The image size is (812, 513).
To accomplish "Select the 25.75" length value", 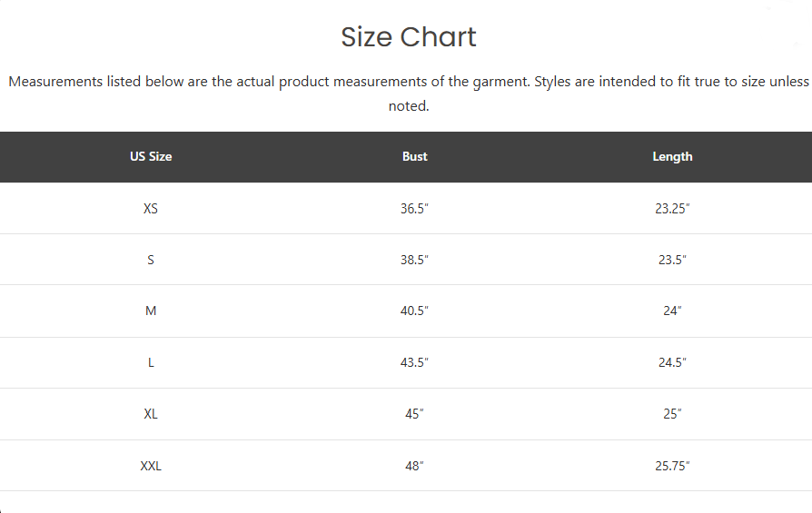I will (672, 466).
